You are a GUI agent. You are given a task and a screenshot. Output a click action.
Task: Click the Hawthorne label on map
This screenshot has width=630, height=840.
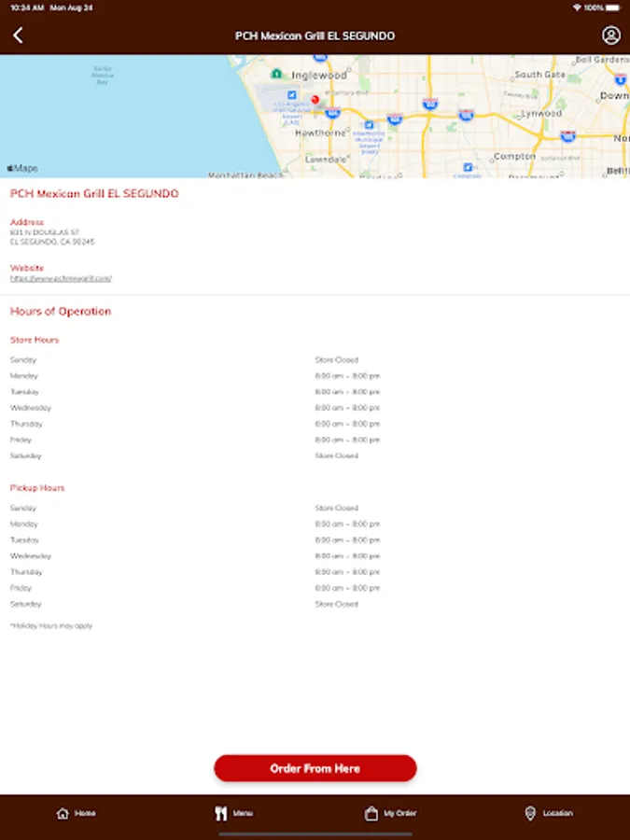click(x=320, y=133)
